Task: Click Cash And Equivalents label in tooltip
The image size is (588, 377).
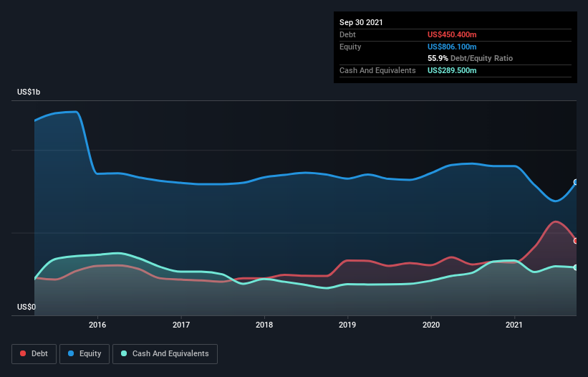Action: (377, 70)
